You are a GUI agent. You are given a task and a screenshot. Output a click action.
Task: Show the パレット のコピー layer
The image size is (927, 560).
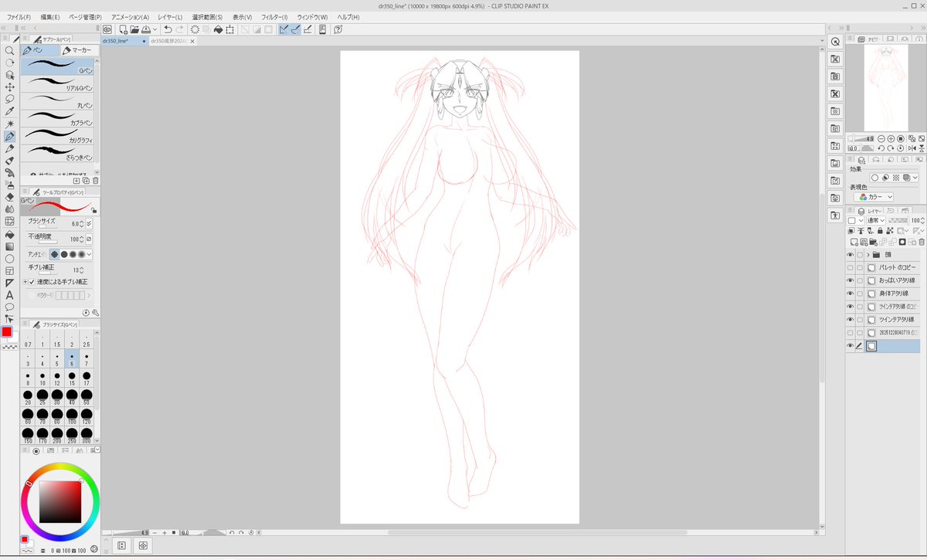click(x=850, y=267)
